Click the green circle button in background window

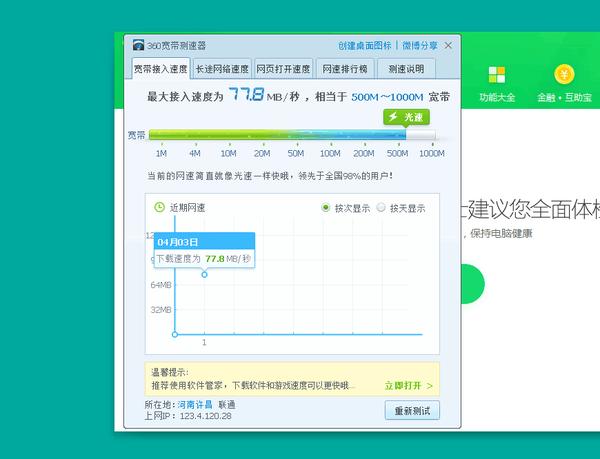click(473, 284)
